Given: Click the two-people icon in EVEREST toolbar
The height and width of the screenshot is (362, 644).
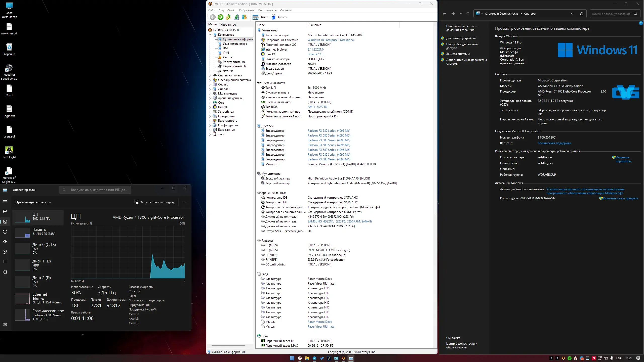Looking at the screenshot, I should tap(244, 17).
